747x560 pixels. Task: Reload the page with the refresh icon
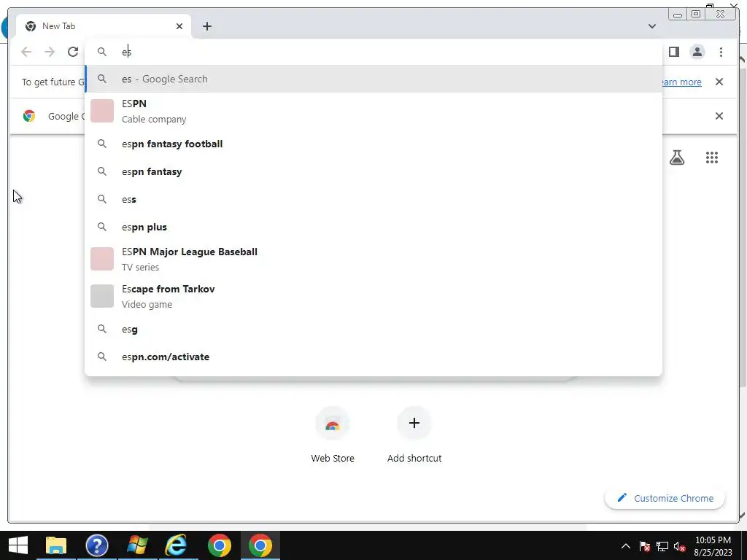pos(73,52)
